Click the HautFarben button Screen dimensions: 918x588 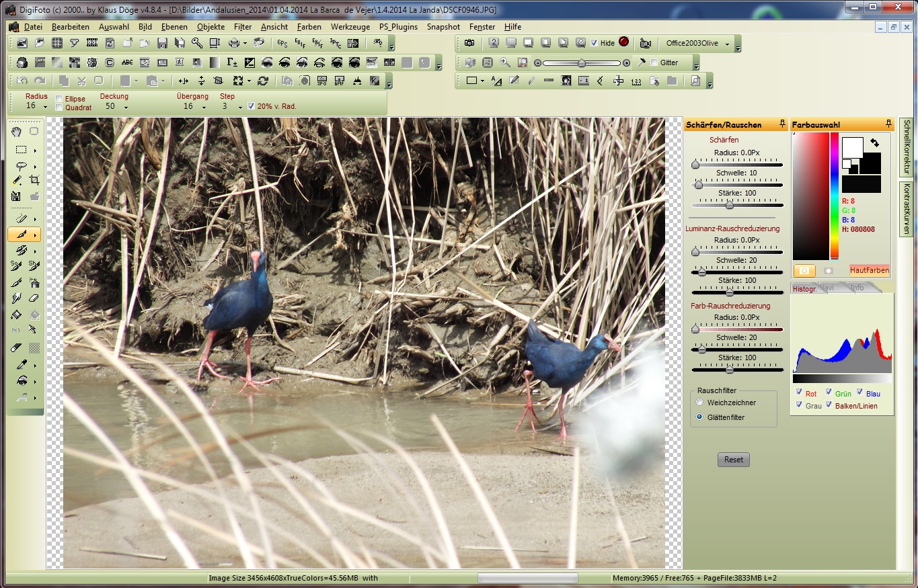[869, 270]
